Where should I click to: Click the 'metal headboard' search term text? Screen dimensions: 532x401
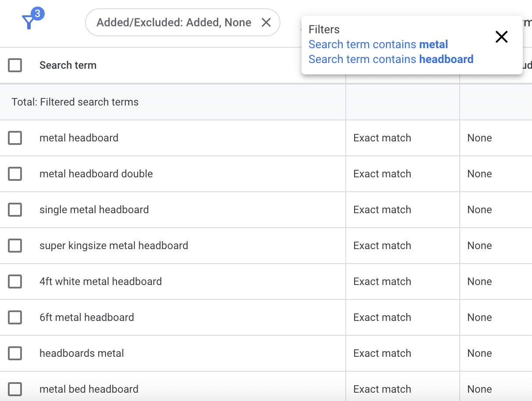point(79,138)
